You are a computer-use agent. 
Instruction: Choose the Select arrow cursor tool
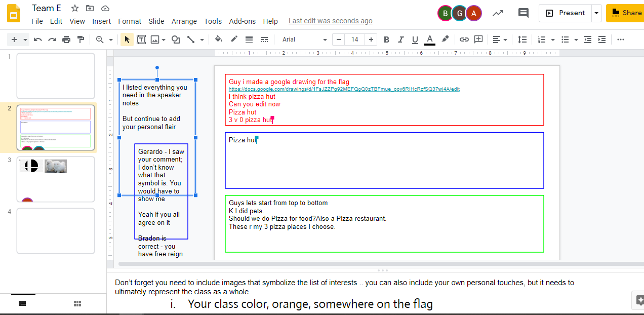click(x=127, y=40)
